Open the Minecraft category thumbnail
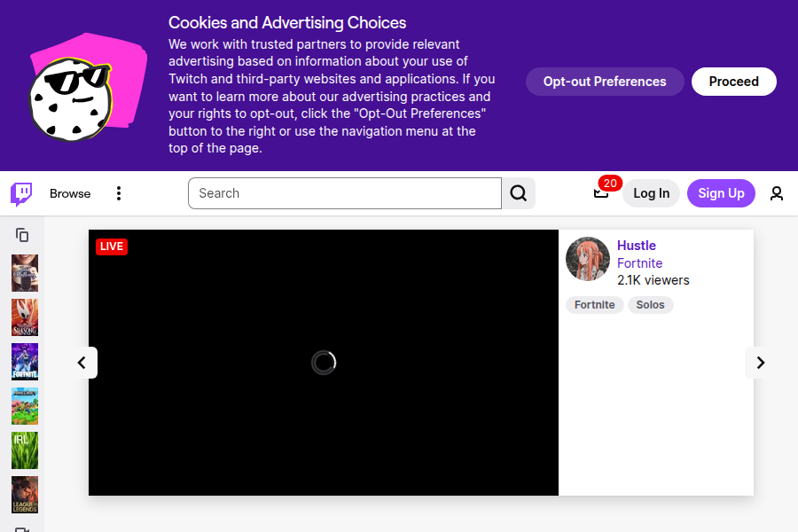The width and height of the screenshot is (798, 532). pyautogui.click(x=25, y=406)
